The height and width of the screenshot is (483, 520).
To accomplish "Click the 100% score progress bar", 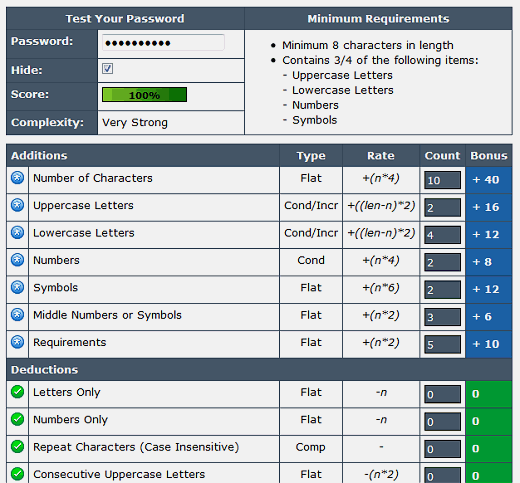I will [x=144, y=95].
